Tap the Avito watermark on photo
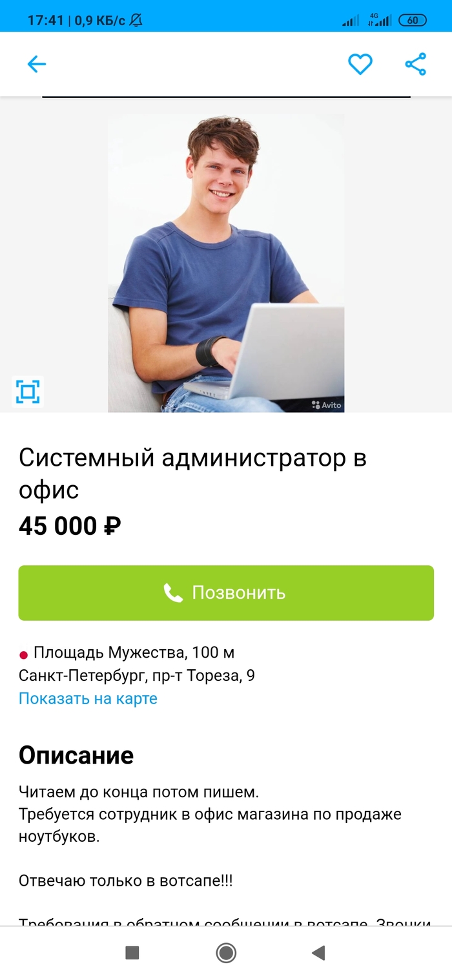The image size is (452, 980). click(326, 405)
